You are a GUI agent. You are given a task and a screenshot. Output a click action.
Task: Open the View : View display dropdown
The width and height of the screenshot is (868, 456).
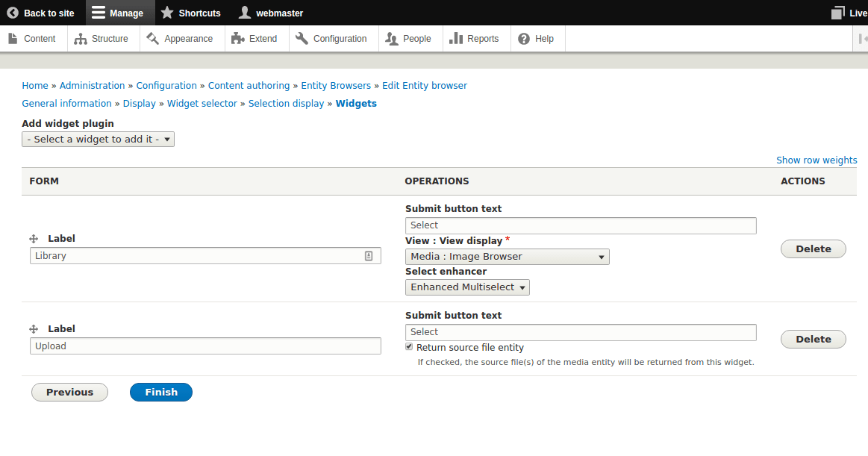(508, 256)
